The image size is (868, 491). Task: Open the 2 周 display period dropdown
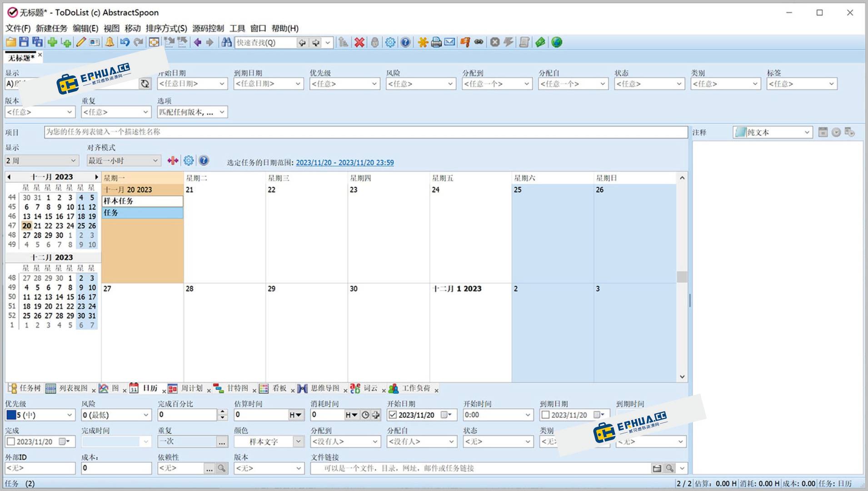[x=41, y=160]
